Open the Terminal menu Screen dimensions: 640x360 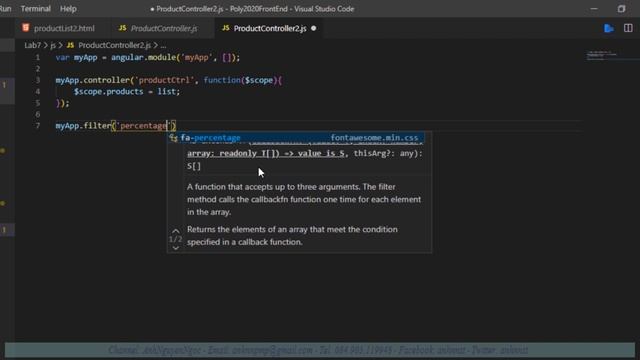point(36,9)
